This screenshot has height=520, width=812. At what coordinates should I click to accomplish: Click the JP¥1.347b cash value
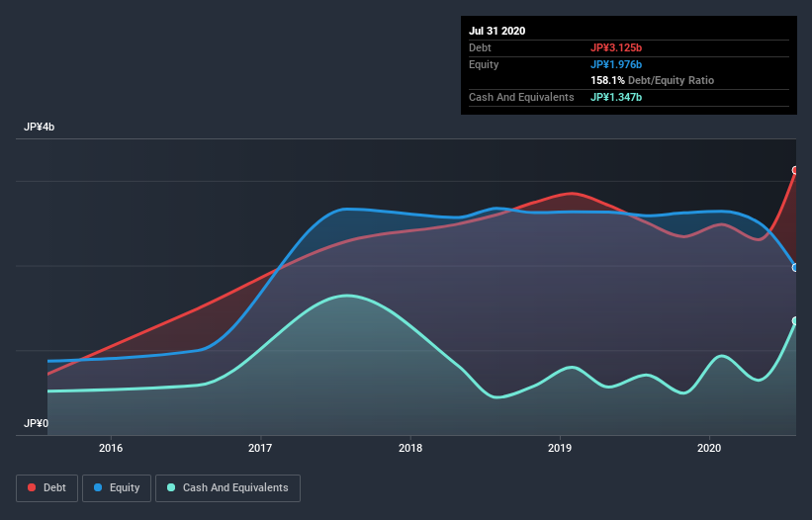pyautogui.click(x=616, y=97)
